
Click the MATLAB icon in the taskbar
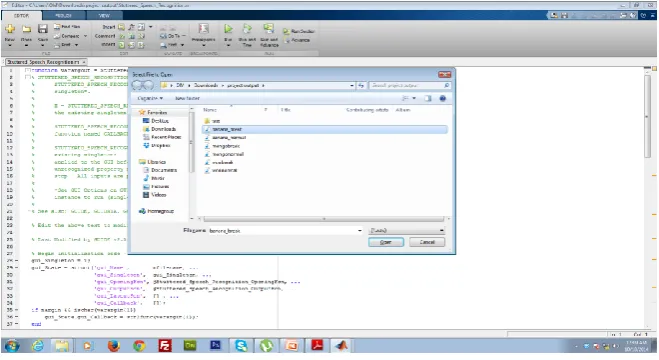pos(342,346)
